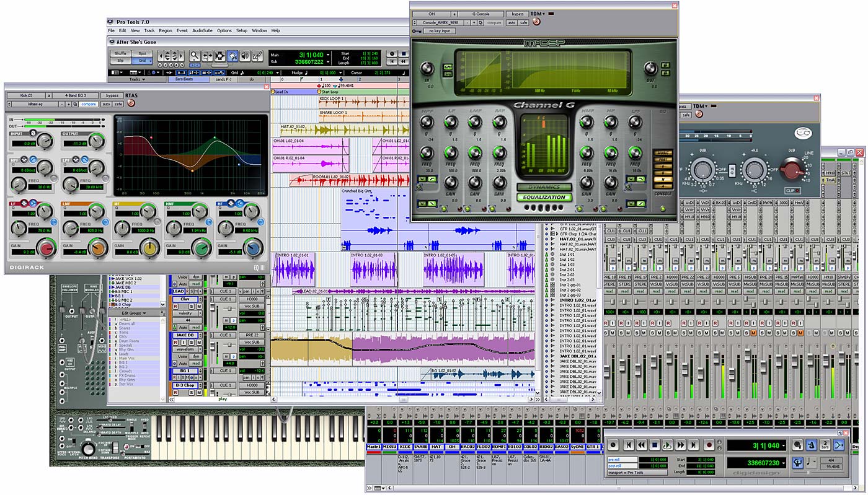
Task: Toggle metronome click icon in transport window
Action: (x=812, y=445)
